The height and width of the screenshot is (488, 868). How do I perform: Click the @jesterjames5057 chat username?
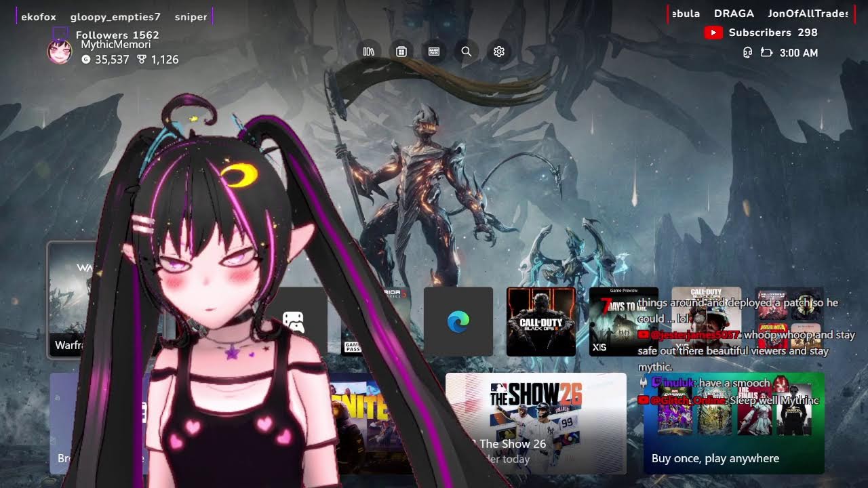(x=696, y=335)
